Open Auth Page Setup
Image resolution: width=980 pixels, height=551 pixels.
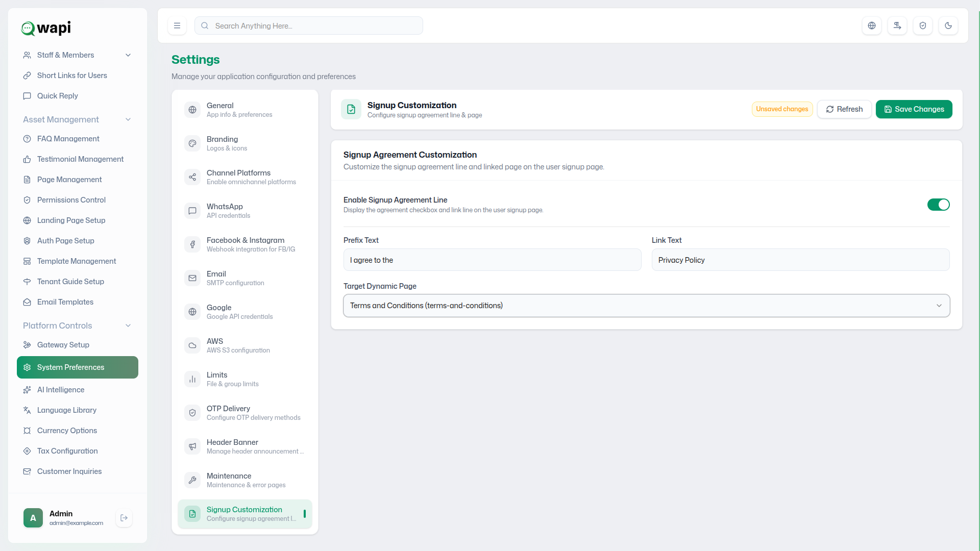click(x=77, y=241)
